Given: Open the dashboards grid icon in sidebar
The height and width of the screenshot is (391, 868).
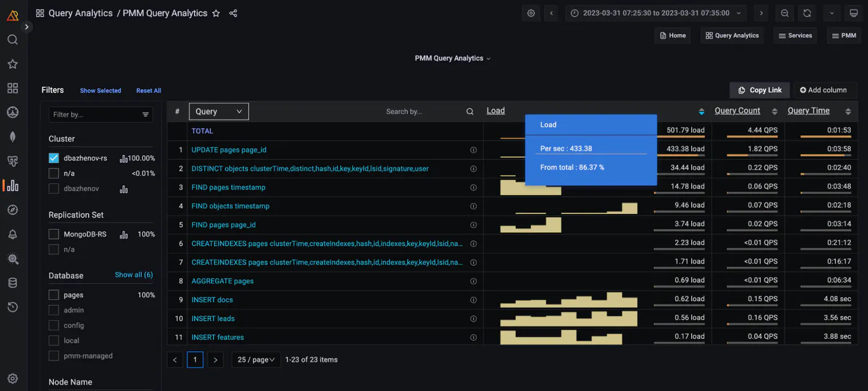Looking at the screenshot, I should [12, 88].
